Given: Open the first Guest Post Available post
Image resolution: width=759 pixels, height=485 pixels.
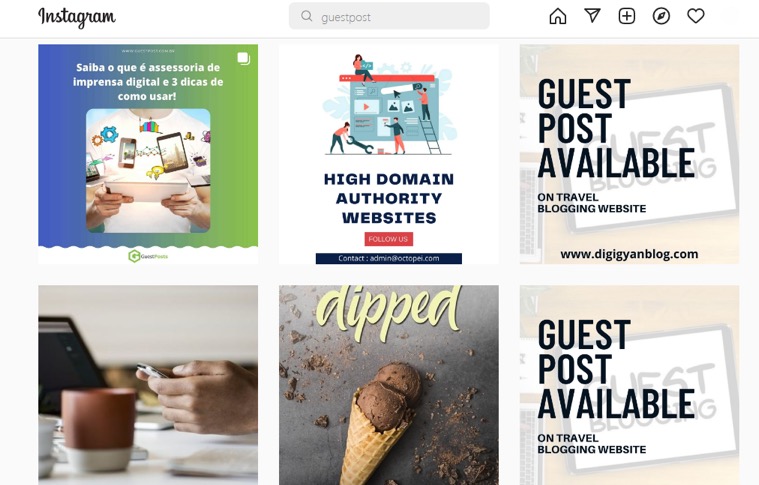Looking at the screenshot, I should 629,154.
